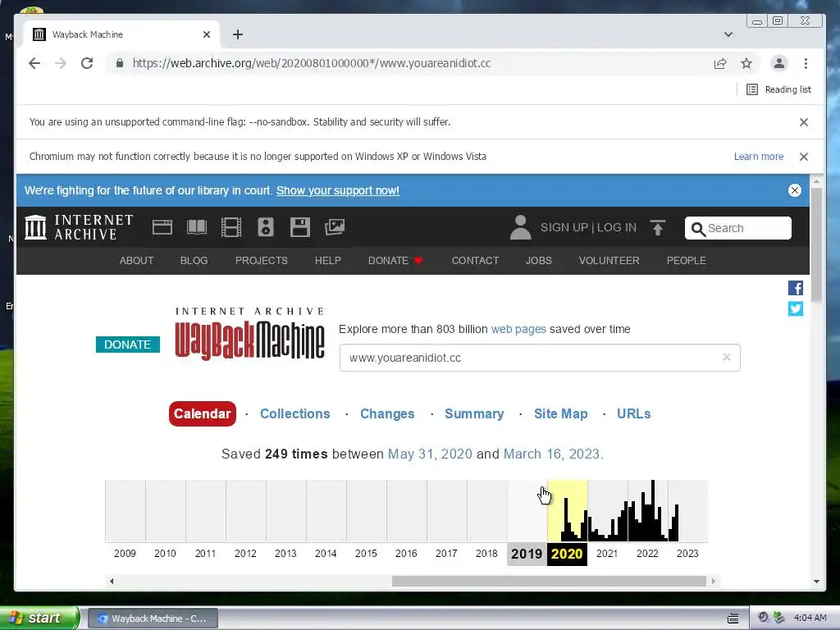840x630 pixels.
Task: Click the web pages link
Action: coord(518,329)
